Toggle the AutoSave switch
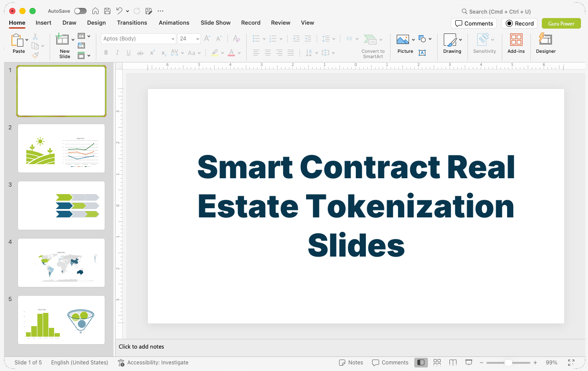This screenshot has height=371, width=588. (80, 11)
